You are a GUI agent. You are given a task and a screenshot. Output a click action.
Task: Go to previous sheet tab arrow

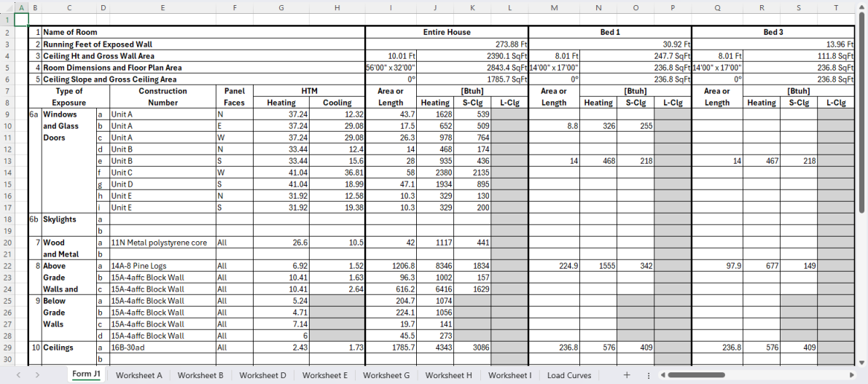point(18,375)
